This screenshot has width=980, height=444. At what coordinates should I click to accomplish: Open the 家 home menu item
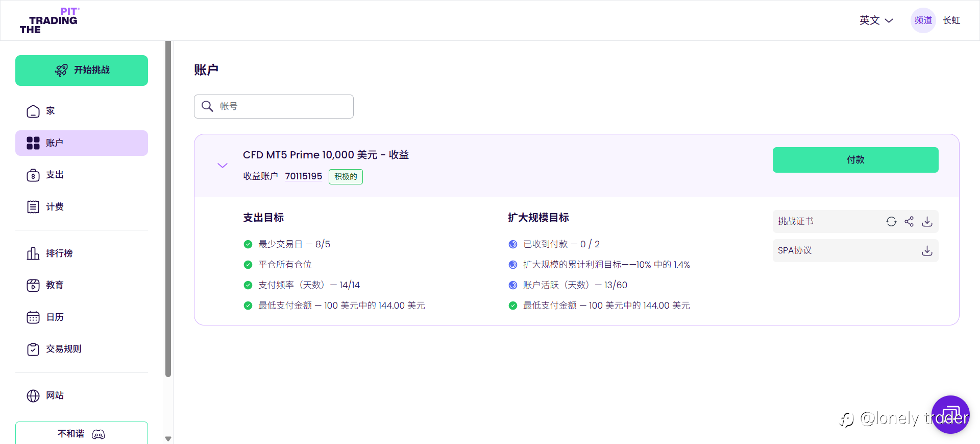(82, 111)
